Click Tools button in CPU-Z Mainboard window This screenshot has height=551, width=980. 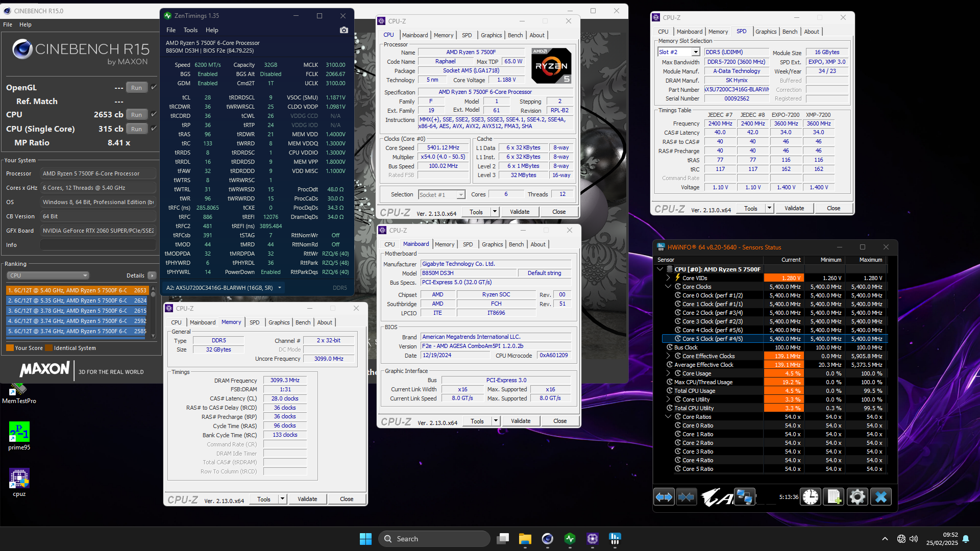477,421
